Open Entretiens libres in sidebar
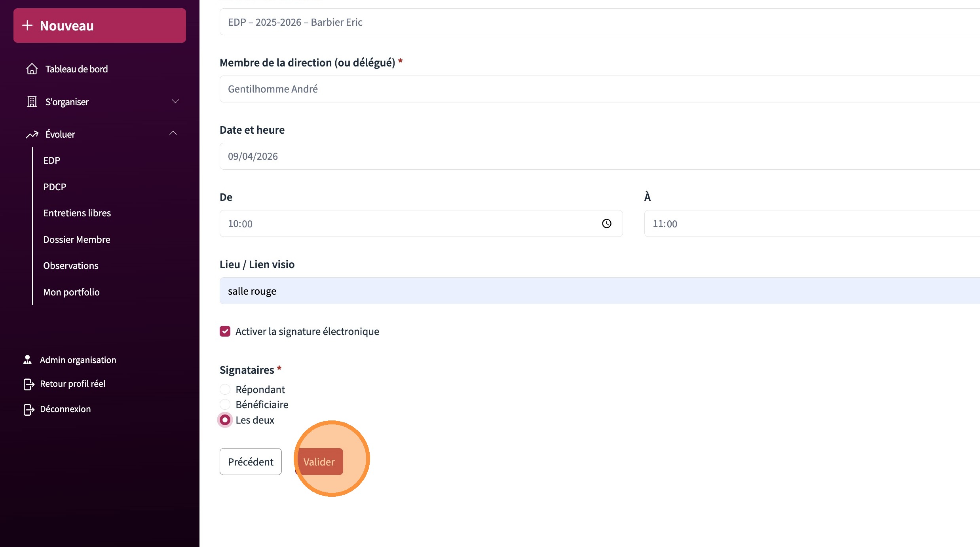Screen dimensions: 980x547 [77, 213]
